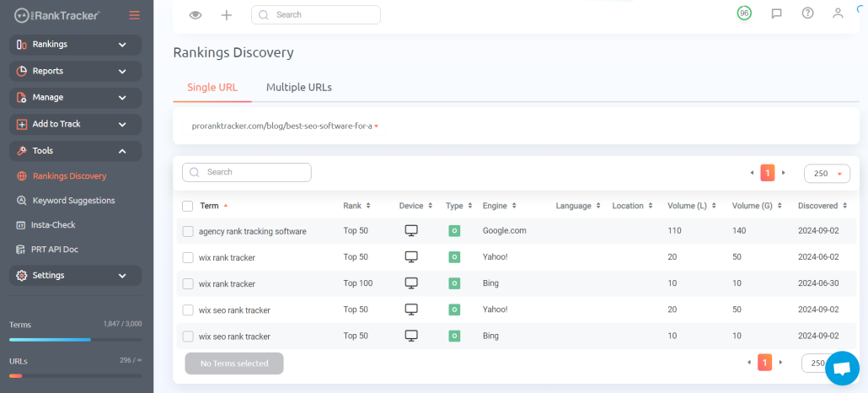Click next page arrow below the table
The height and width of the screenshot is (393, 868).
pos(780,363)
